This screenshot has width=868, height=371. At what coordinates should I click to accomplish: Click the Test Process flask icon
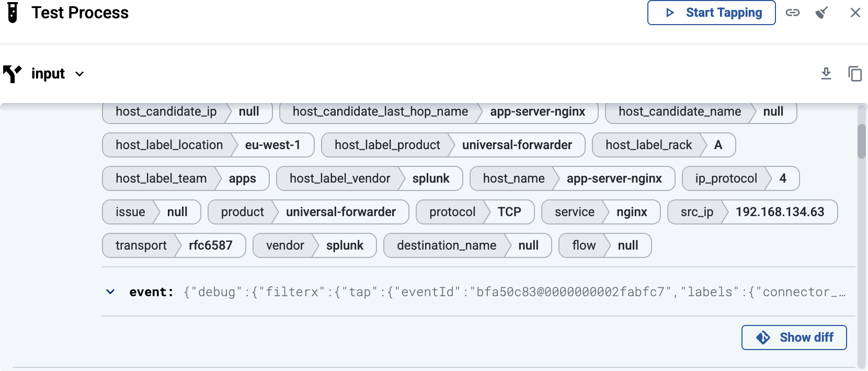pyautogui.click(x=13, y=13)
